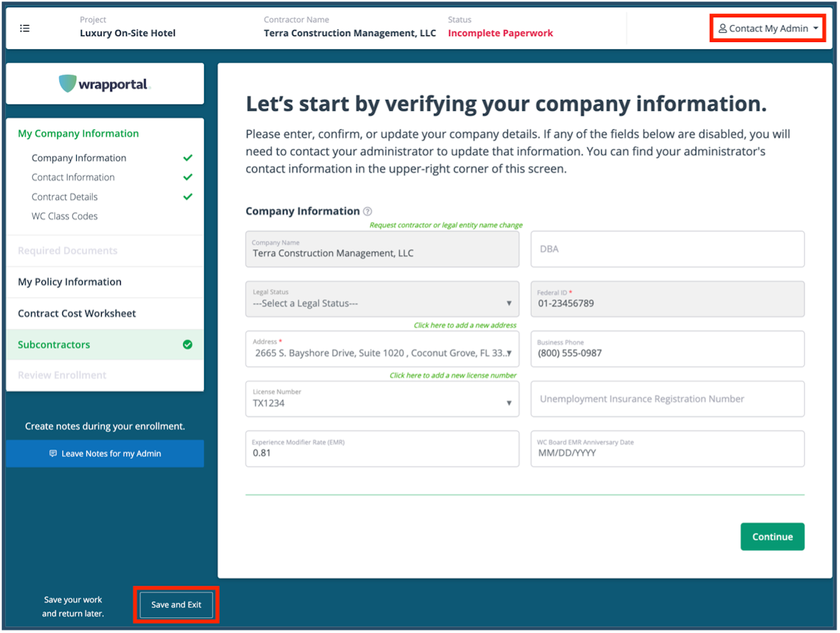Click the DBA input field
The height and width of the screenshot is (633, 840).
667,250
